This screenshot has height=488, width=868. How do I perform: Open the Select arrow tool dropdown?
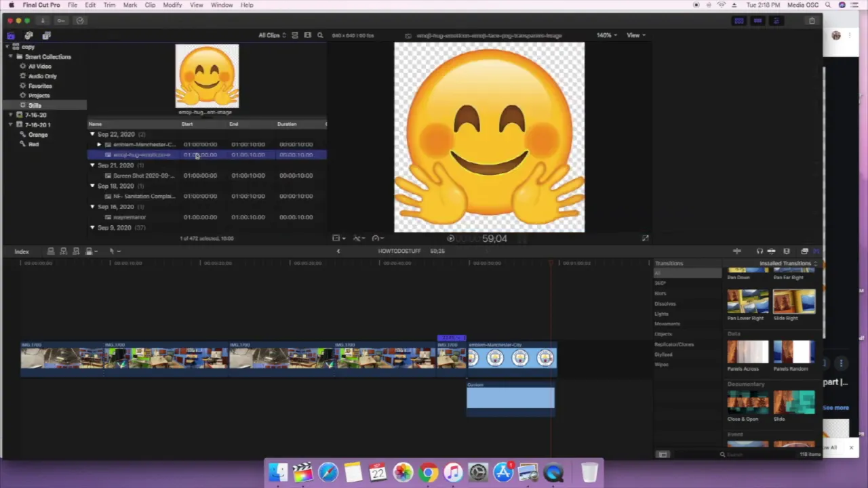tap(114, 251)
